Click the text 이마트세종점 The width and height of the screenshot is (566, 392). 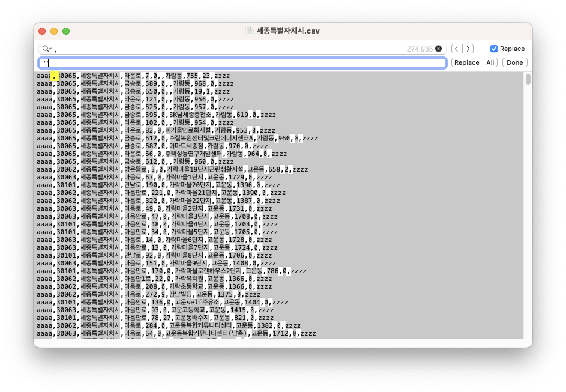[186, 146]
